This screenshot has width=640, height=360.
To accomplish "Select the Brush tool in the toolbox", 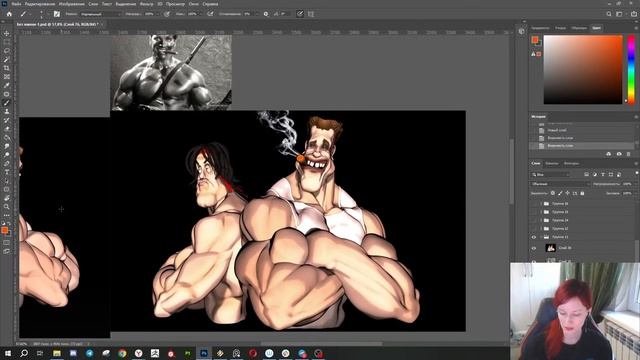I will [7, 102].
